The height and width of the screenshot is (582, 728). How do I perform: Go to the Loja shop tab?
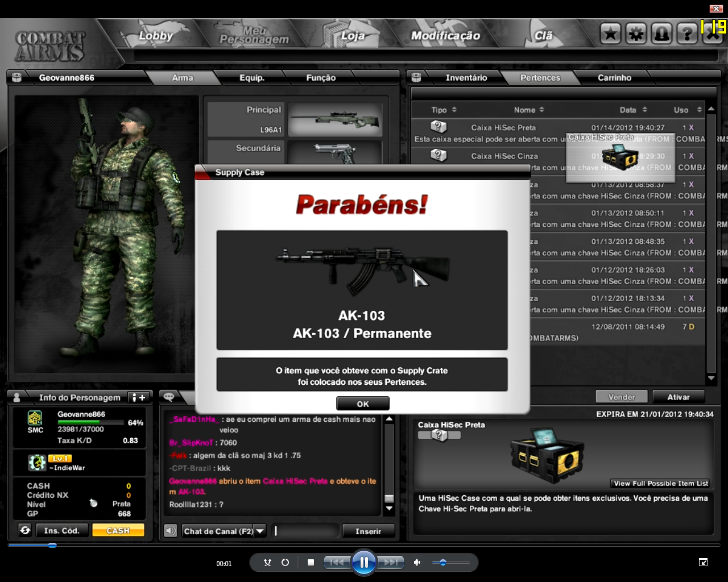[353, 35]
